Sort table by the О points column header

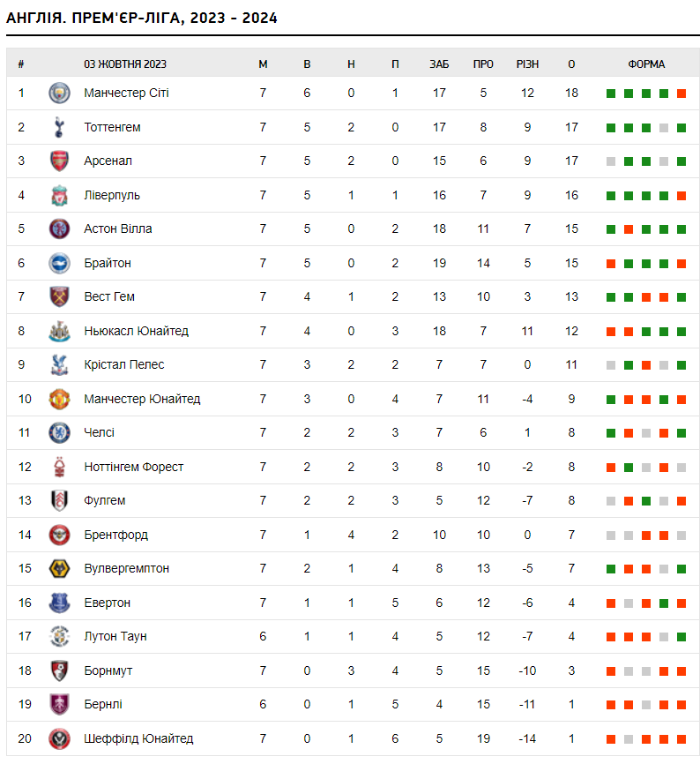pyautogui.click(x=571, y=64)
